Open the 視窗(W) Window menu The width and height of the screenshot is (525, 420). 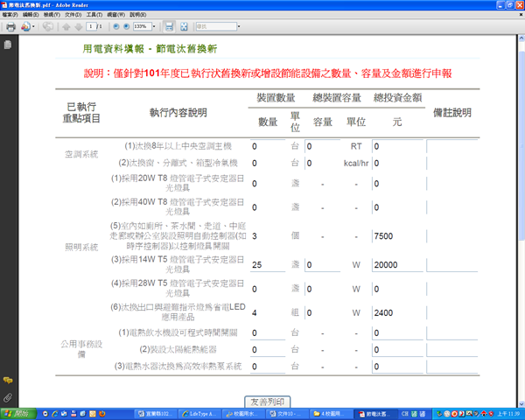115,15
